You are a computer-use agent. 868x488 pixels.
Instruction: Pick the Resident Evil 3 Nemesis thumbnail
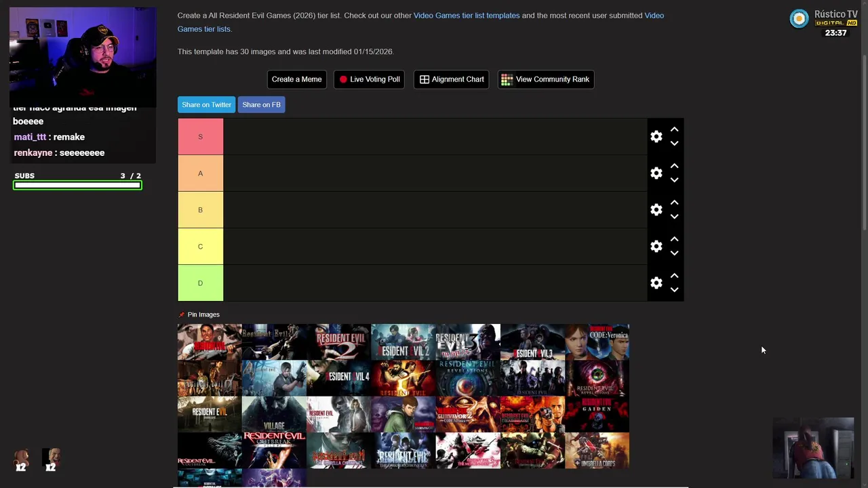point(467,342)
